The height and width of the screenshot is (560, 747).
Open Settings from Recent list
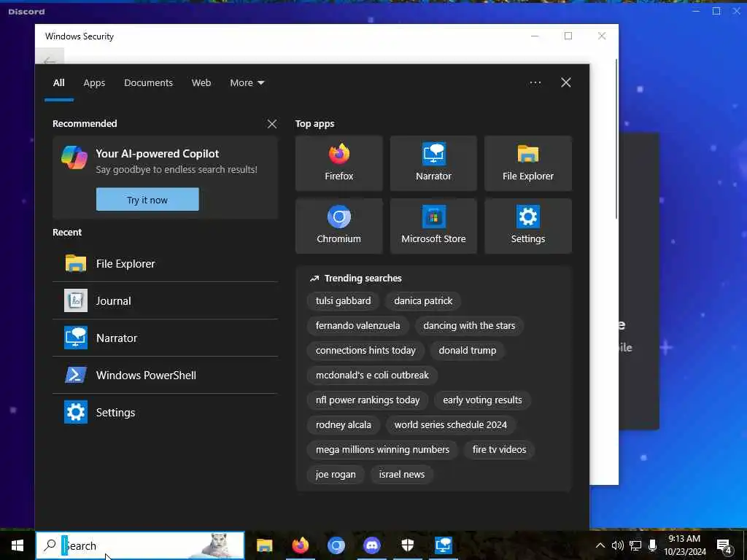[x=165, y=412]
